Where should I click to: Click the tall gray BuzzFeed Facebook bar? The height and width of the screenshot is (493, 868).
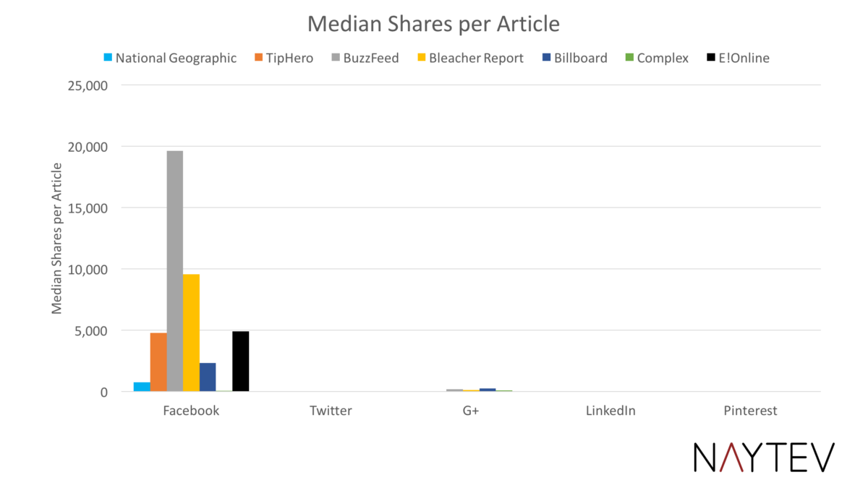(175, 271)
